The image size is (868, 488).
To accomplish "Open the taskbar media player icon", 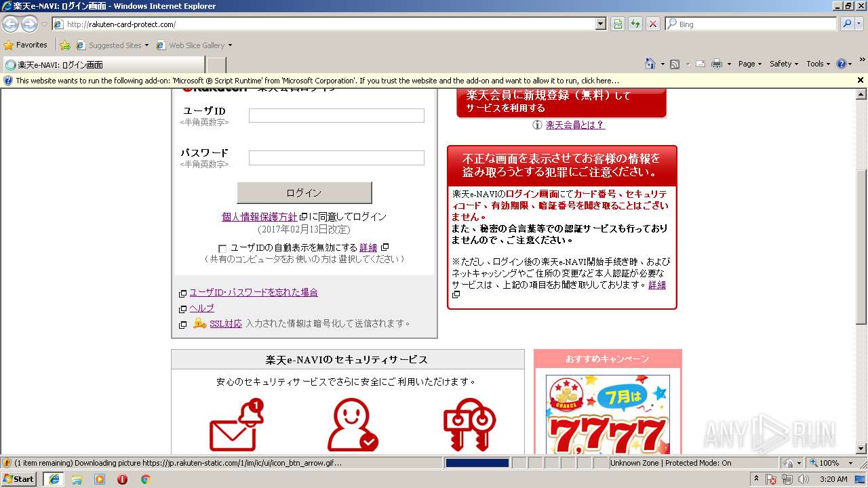I will [100, 479].
